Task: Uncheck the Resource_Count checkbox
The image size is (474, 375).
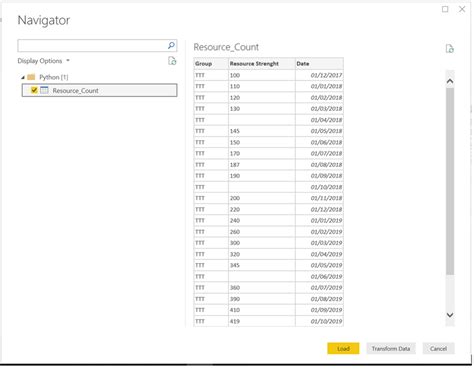Action: coord(34,90)
